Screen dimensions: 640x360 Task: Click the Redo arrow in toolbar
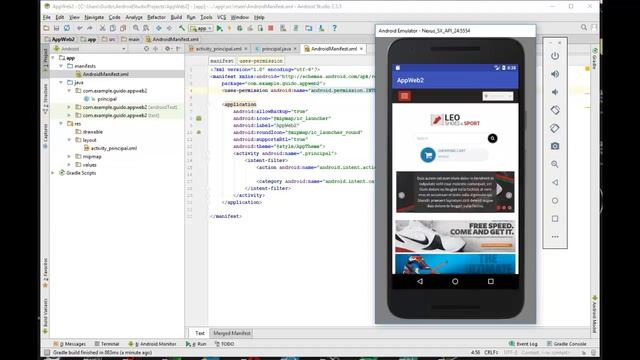tap(90, 28)
